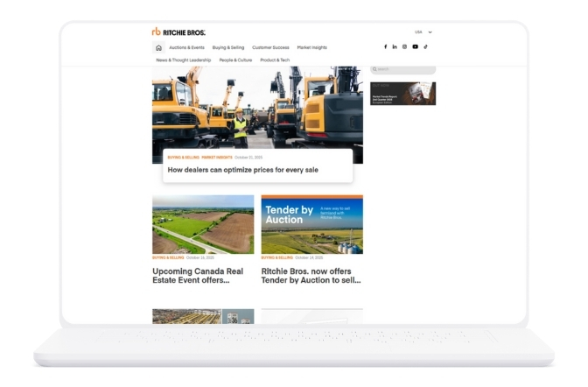Screen dimensions: 588x387
Task: Open the LinkedIn social icon
Action: pyautogui.click(x=395, y=47)
